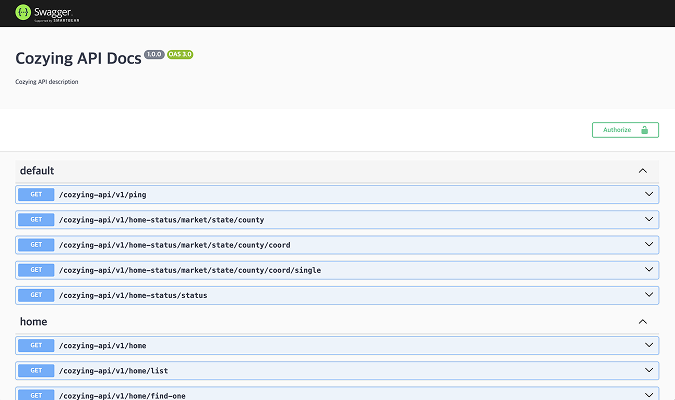Open the home-status/market/state/county/coord/single path

click(x=190, y=270)
